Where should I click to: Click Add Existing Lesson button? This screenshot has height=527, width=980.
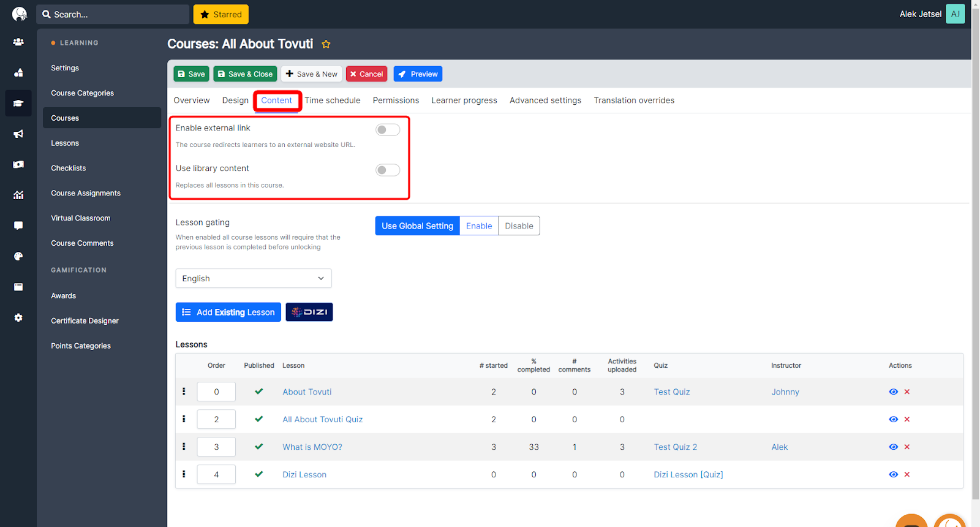click(228, 312)
